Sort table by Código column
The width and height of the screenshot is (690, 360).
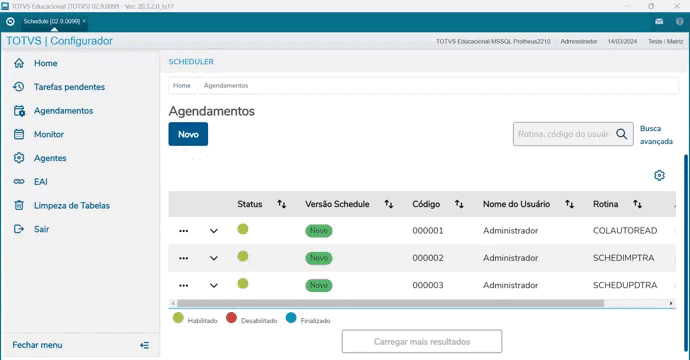pos(459,204)
